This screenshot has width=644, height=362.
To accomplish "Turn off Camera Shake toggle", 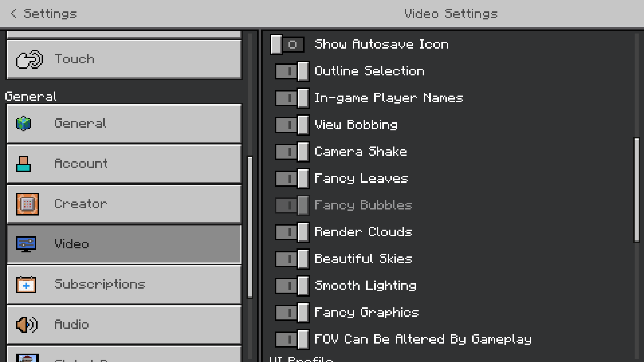I will 292,152.
